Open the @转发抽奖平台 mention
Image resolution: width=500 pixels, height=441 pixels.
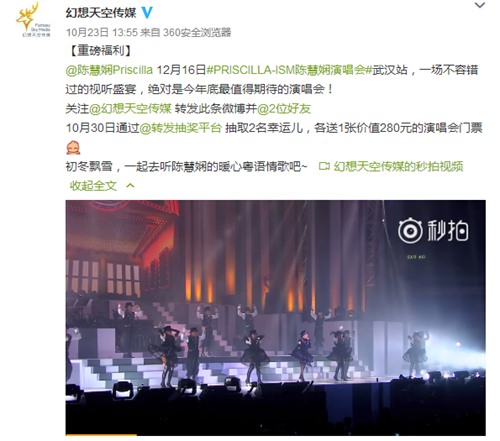point(180,128)
